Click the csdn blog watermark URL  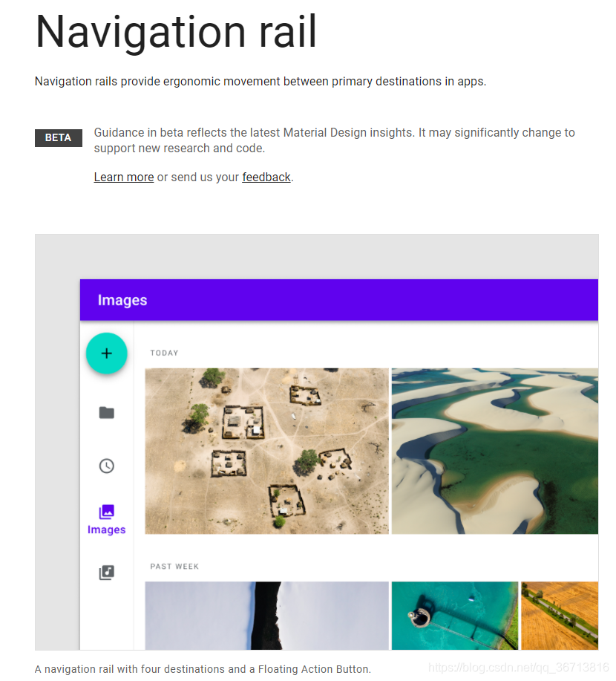point(518,668)
